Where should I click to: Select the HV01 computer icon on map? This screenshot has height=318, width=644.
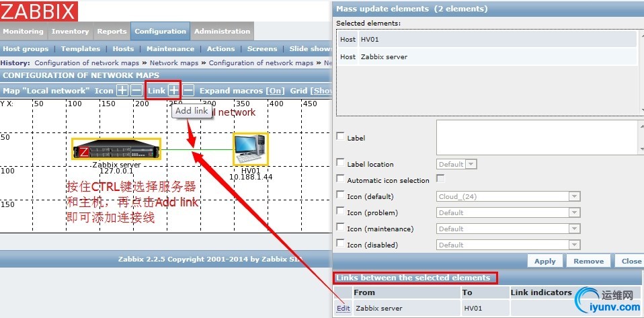pos(251,149)
